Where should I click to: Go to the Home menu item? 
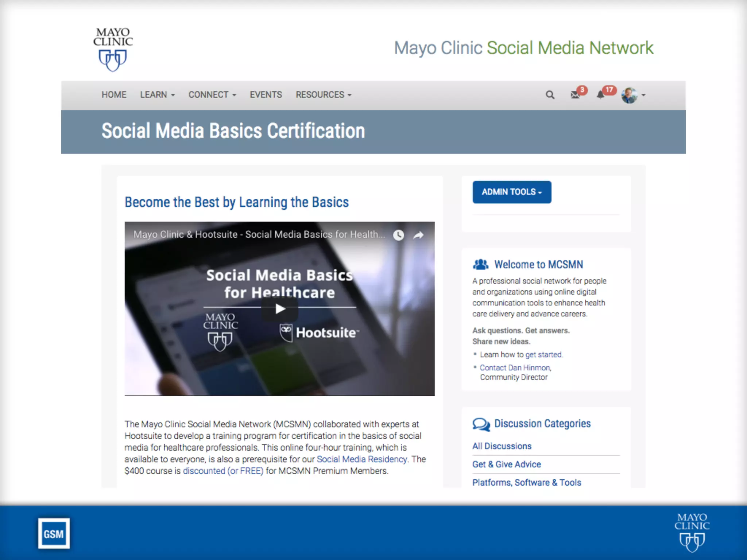click(114, 95)
